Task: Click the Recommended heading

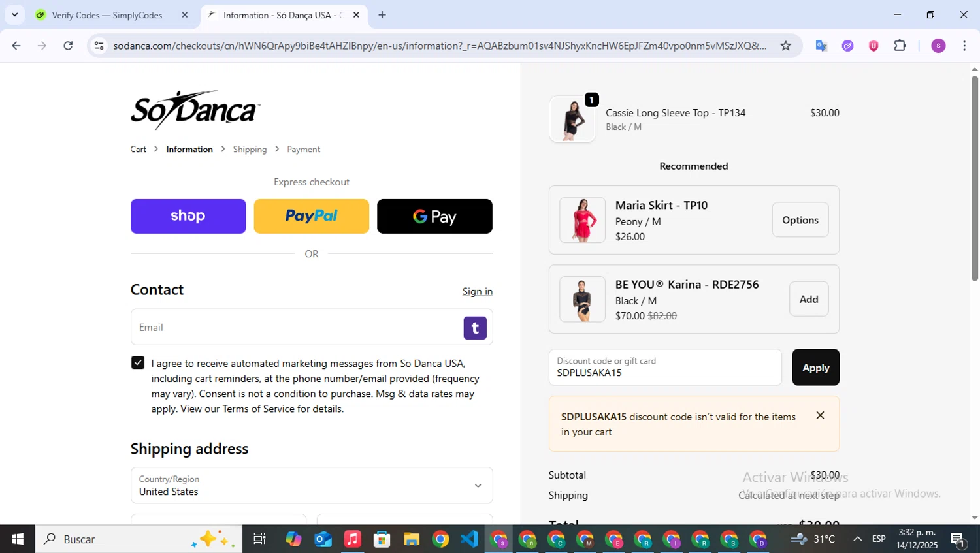Action: 694,166
